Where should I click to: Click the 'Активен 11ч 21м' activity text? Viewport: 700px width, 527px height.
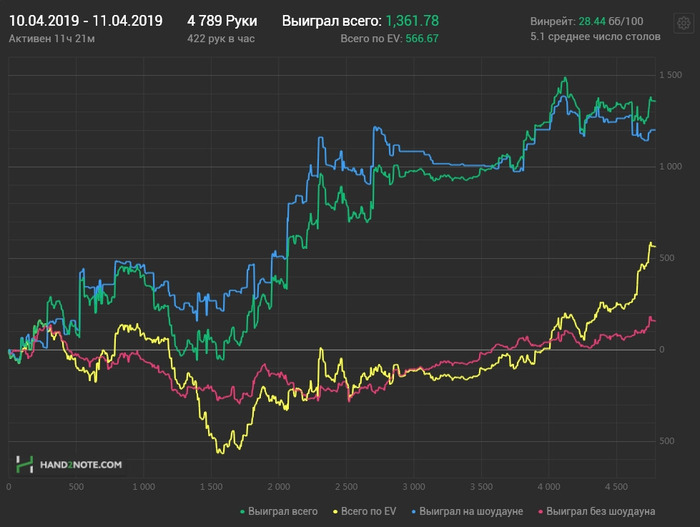click(x=52, y=39)
